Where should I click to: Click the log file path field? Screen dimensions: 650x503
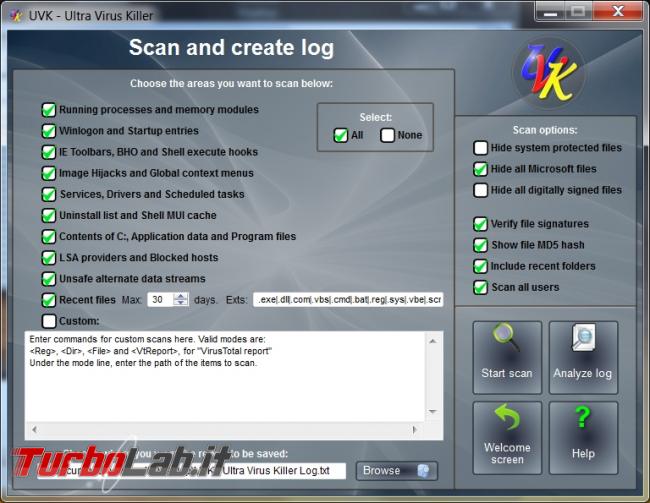192,471
